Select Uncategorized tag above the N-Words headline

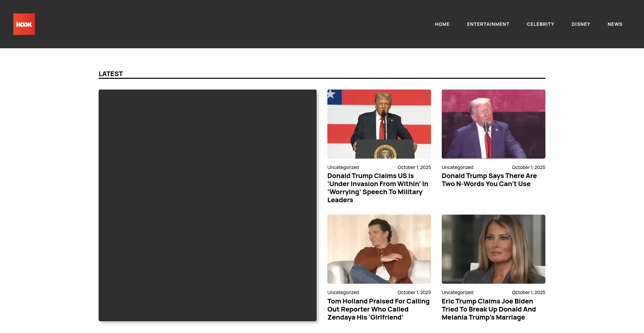457,167
